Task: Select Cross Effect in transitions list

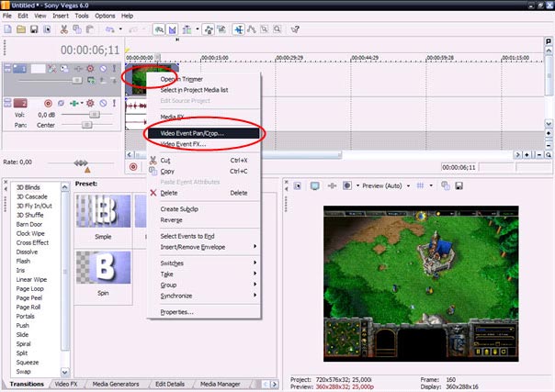Action: coord(34,242)
